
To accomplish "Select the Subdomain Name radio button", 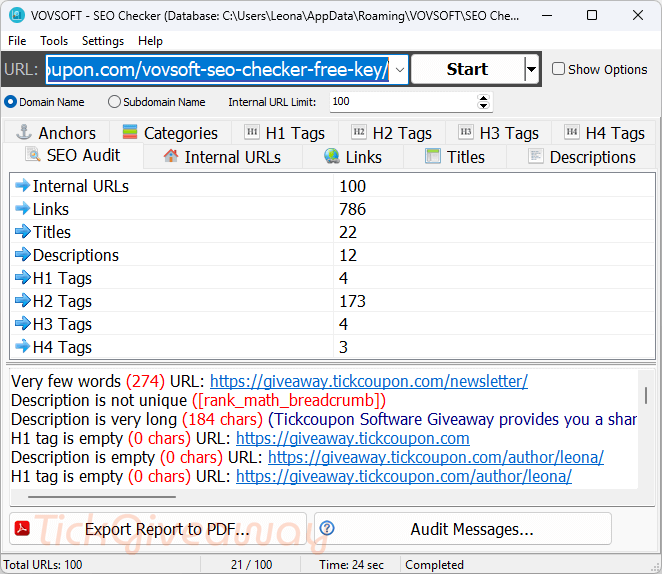I will coord(114,102).
